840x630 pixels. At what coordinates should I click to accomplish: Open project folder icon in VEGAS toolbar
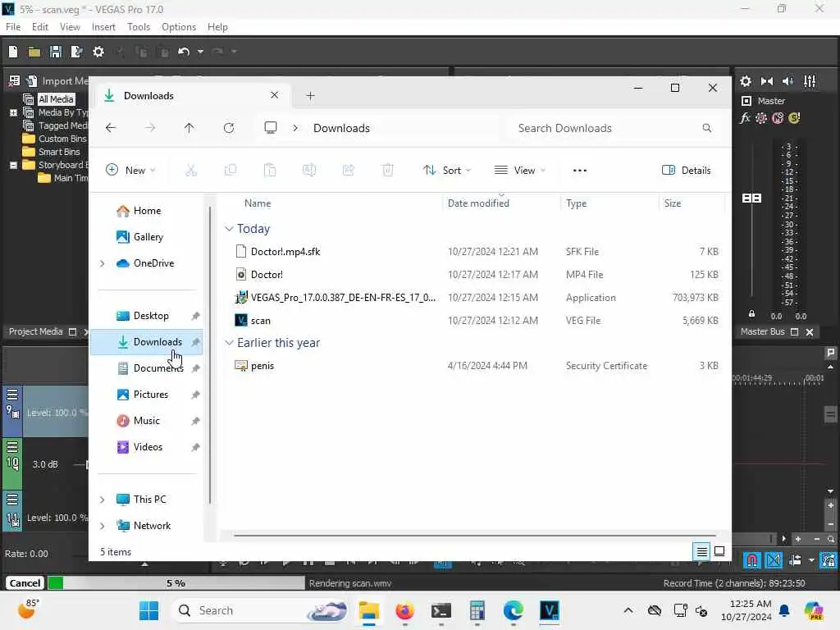(34, 52)
